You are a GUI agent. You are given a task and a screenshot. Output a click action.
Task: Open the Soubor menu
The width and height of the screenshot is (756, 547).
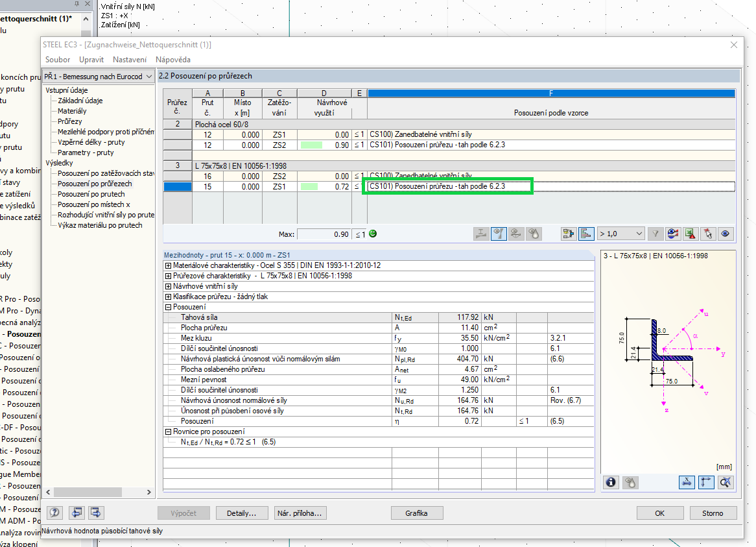click(58, 60)
